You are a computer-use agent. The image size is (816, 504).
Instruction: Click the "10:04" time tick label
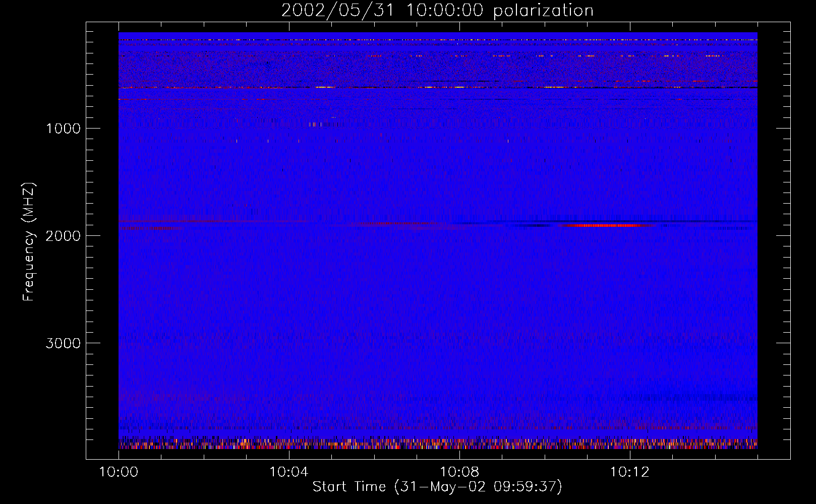(x=288, y=472)
